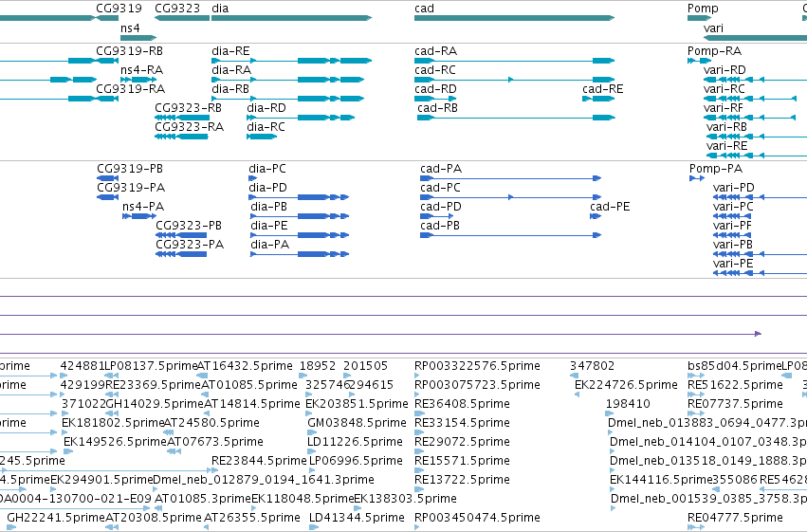Select transcript CG9323-RB
Viewport: 807px width, 532px height.
[189, 108]
